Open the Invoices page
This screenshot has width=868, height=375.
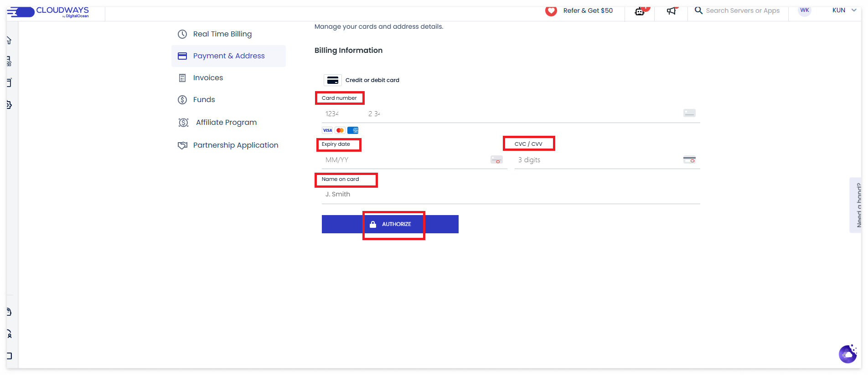coord(208,78)
